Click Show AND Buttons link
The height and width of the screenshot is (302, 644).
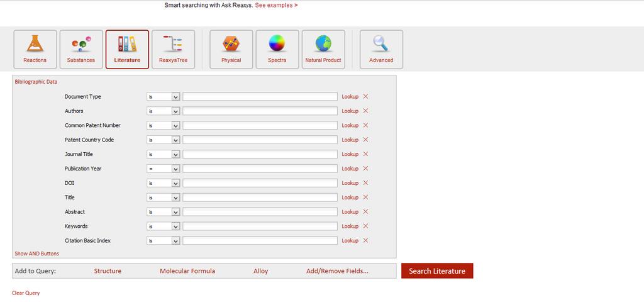[x=36, y=254]
